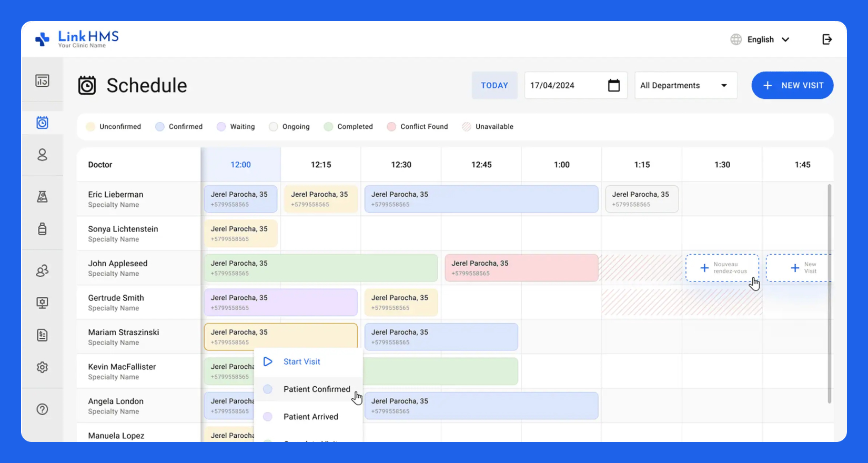Open the laboratory flask icon in sidebar

[x=42, y=196]
